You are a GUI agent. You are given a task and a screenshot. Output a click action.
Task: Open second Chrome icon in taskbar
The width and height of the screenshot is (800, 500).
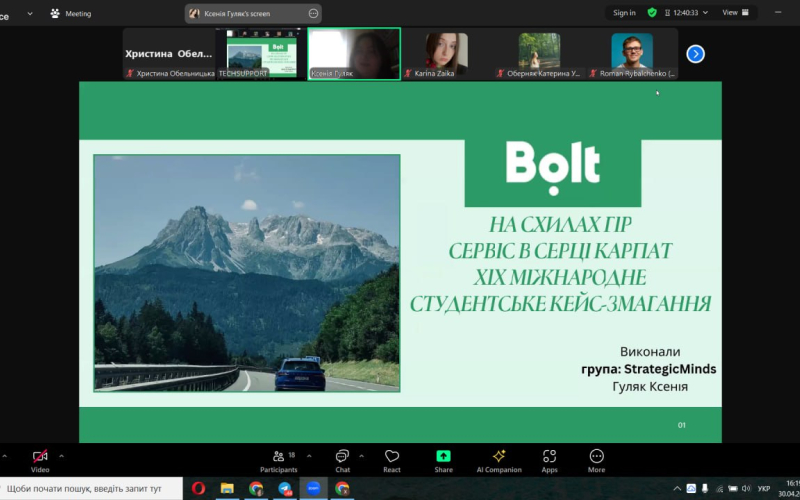(342, 489)
